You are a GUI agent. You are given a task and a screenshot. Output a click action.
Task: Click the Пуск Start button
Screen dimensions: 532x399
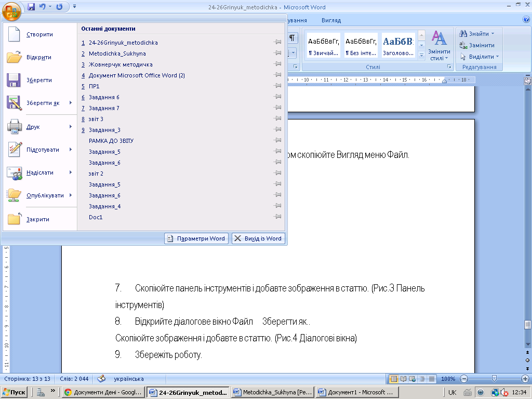click(14, 392)
